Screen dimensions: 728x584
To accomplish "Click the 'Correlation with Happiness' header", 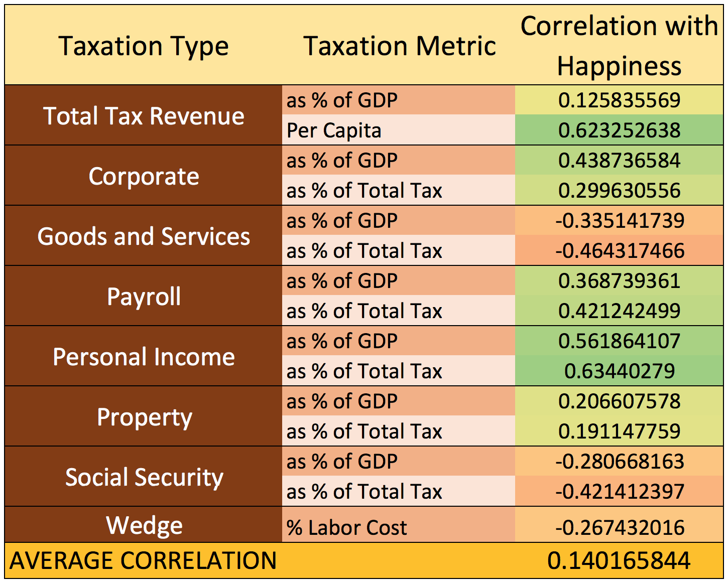I will click(x=619, y=46).
